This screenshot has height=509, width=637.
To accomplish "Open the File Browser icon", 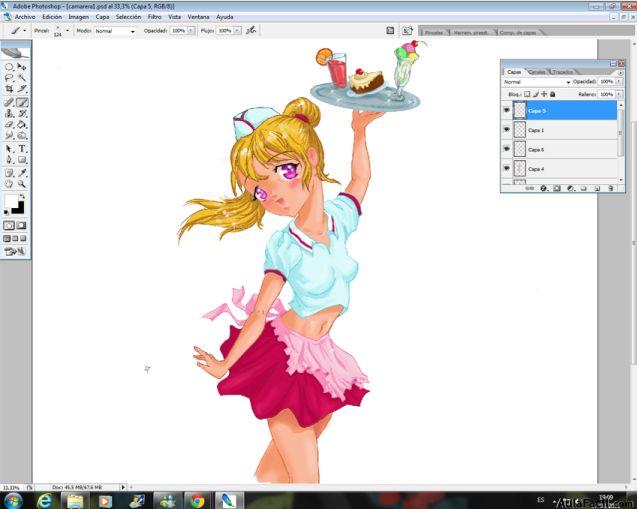I will [407, 30].
